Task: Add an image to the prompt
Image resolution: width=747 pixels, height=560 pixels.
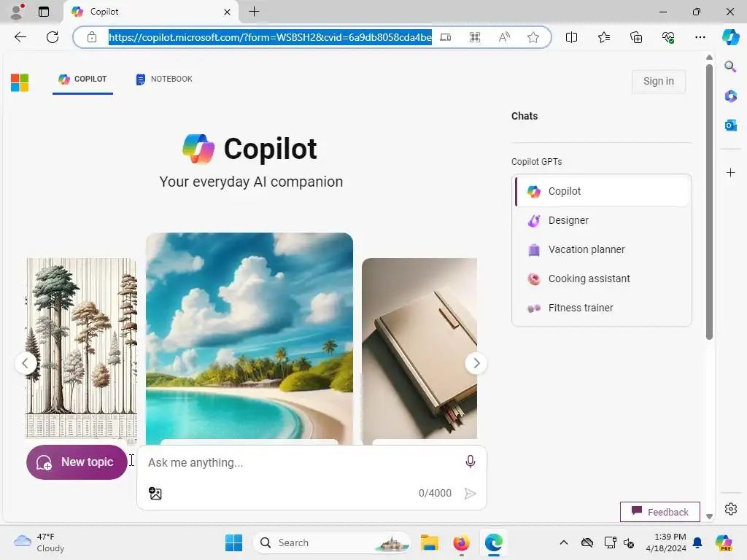Action: [155, 494]
